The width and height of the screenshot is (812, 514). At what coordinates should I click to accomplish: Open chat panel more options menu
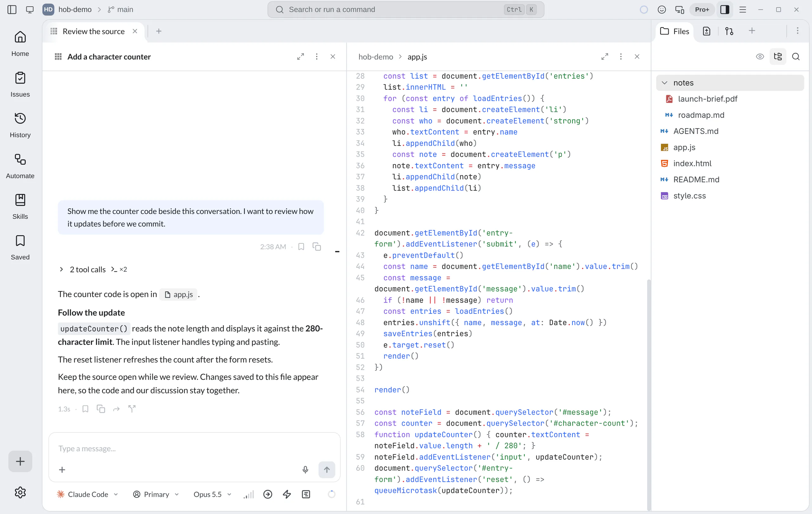click(x=317, y=57)
